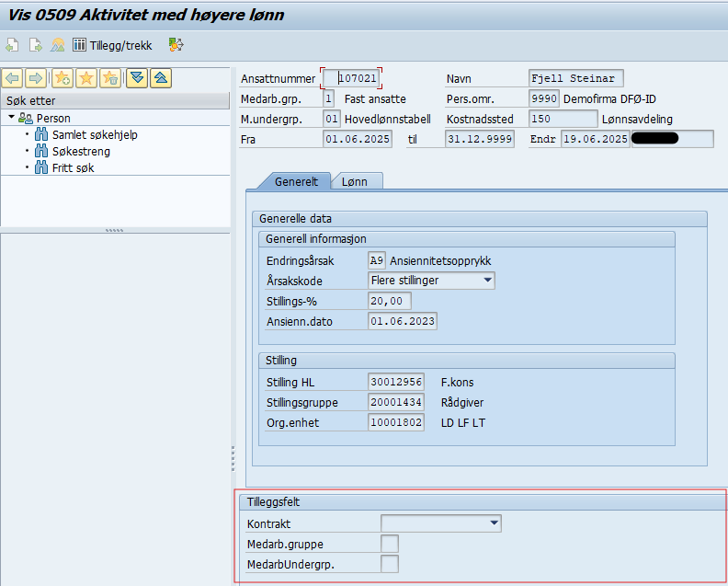This screenshot has height=586, width=728.
Task: Add to favorites star with plus
Action: pyautogui.click(x=63, y=78)
